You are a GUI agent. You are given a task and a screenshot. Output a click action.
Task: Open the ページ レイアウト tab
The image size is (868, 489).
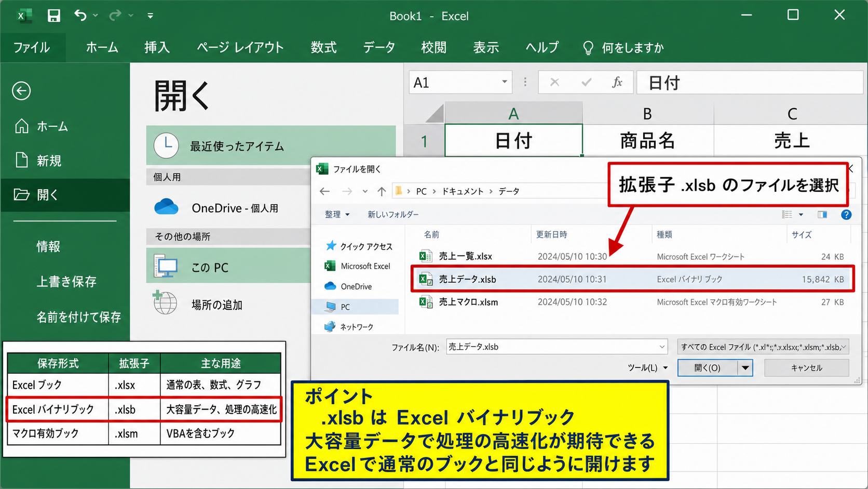pyautogui.click(x=240, y=48)
